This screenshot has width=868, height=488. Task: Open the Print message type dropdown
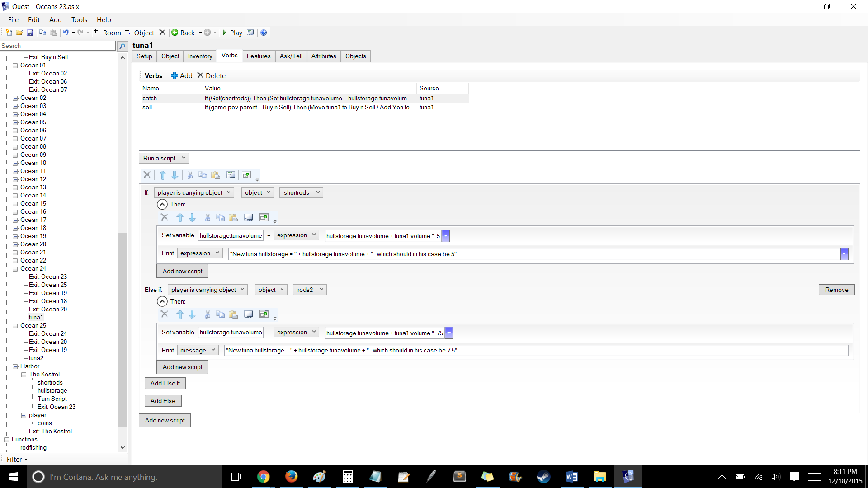click(x=198, y=350)
